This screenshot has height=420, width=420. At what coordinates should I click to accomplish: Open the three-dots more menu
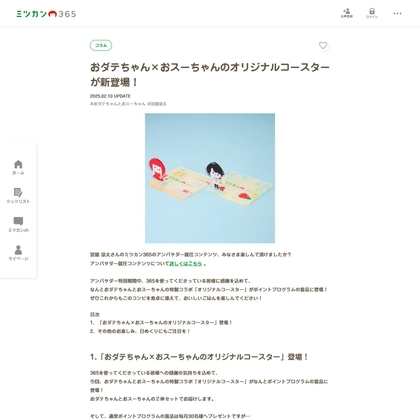(397, 14)
